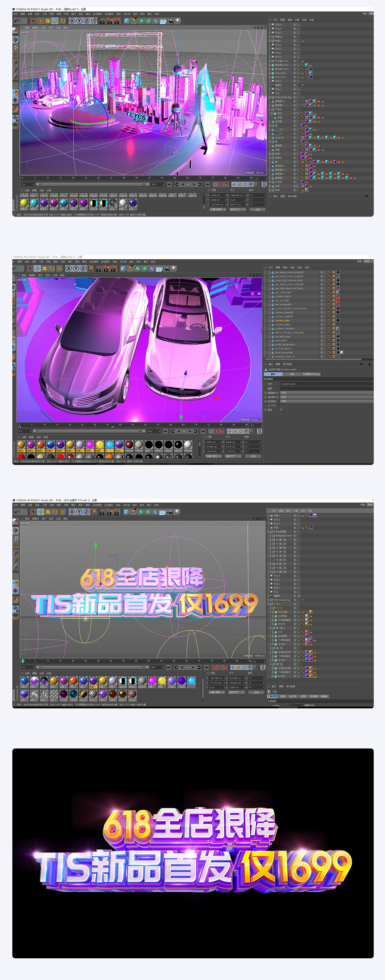Click the Record keyframe button in the bottom window
Viewport: 385px width, 980px height.
pos(214,667)
